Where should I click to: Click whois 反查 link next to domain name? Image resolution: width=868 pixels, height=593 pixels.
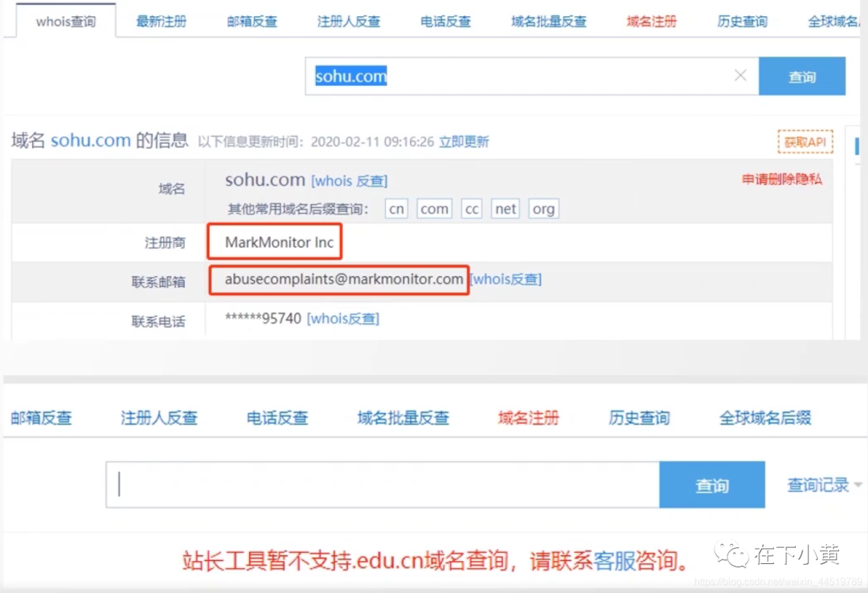click(350, 181)
